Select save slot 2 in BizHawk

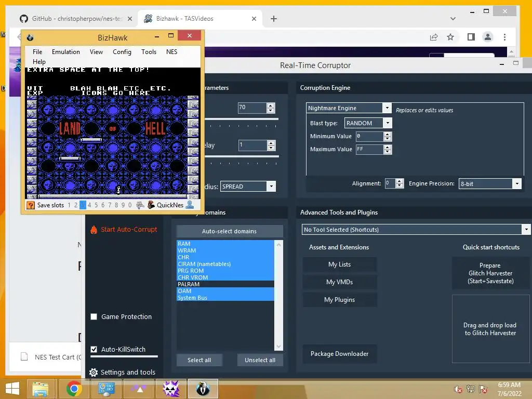click(x=76, y=205)
